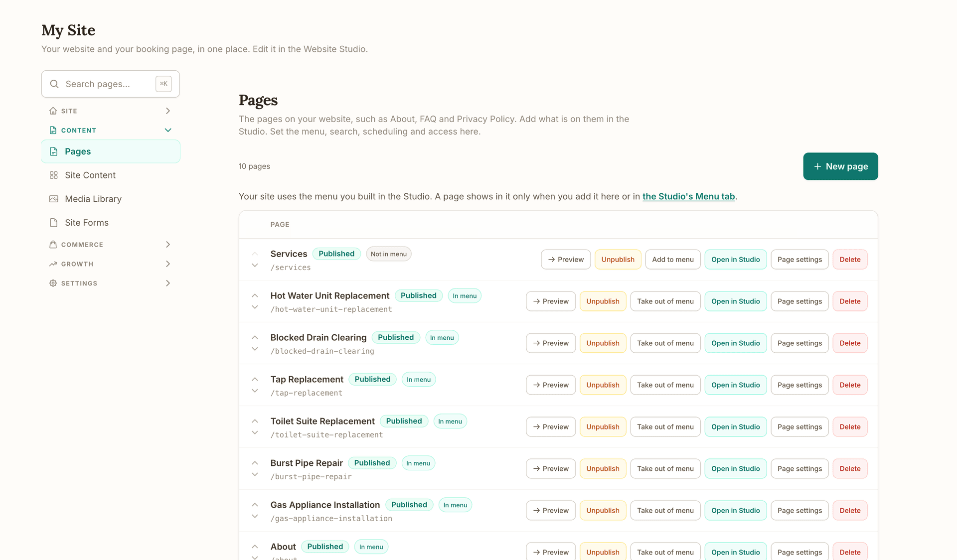
Task: Move Hot Water Unit Replacement up
Action: point(255,295)
